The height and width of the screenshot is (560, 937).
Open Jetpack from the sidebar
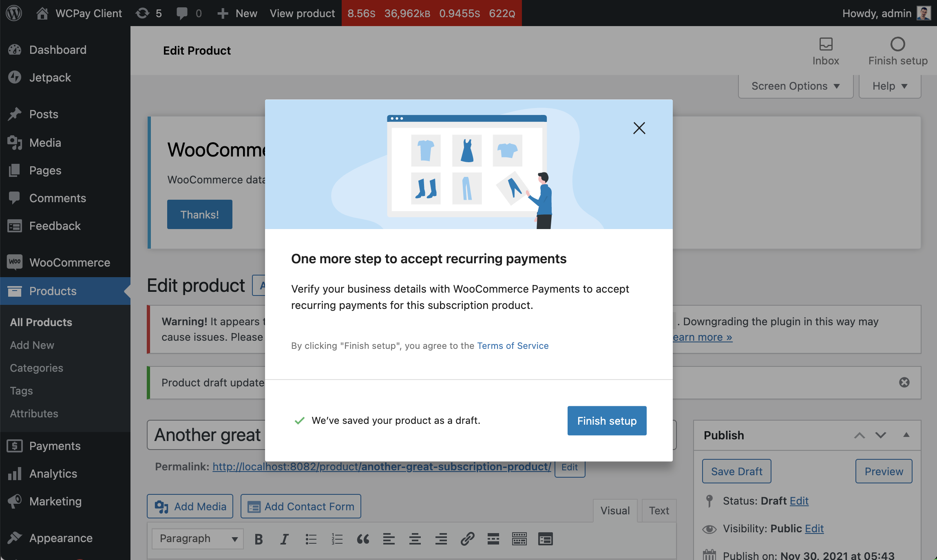coord(50,77)
